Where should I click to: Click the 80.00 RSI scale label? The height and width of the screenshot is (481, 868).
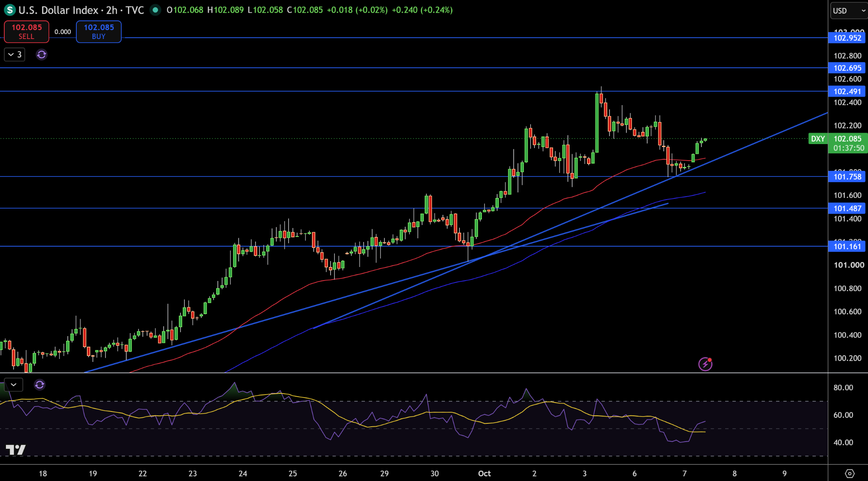tap(843, 388)
